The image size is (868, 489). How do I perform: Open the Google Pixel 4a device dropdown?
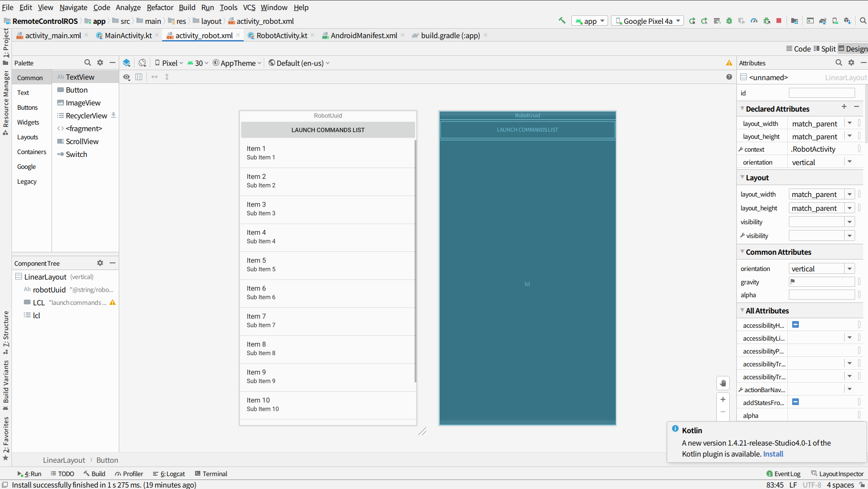(648, 21)
